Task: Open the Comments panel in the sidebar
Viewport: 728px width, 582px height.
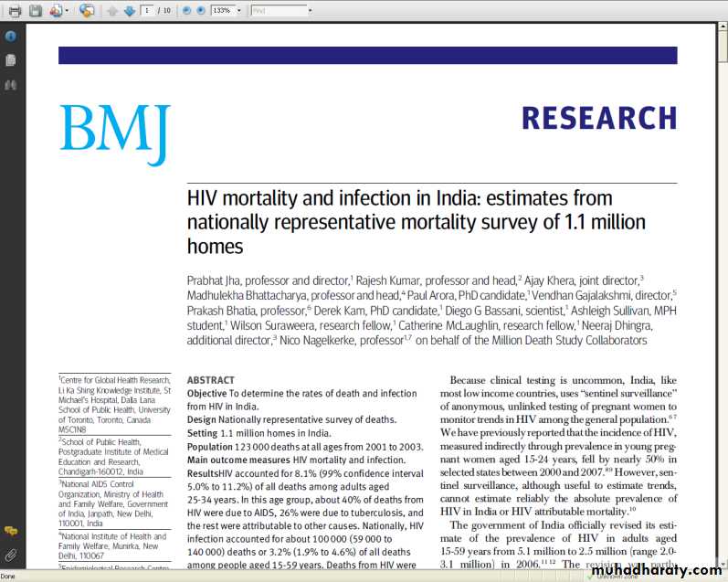Action: tap(11, 530)
